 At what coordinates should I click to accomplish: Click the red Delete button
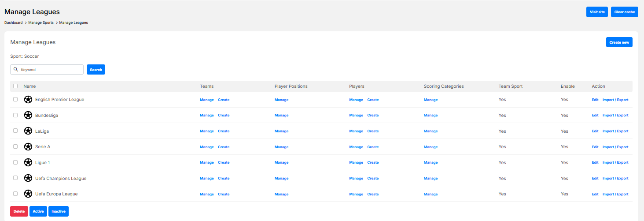[x=19, y=211]
